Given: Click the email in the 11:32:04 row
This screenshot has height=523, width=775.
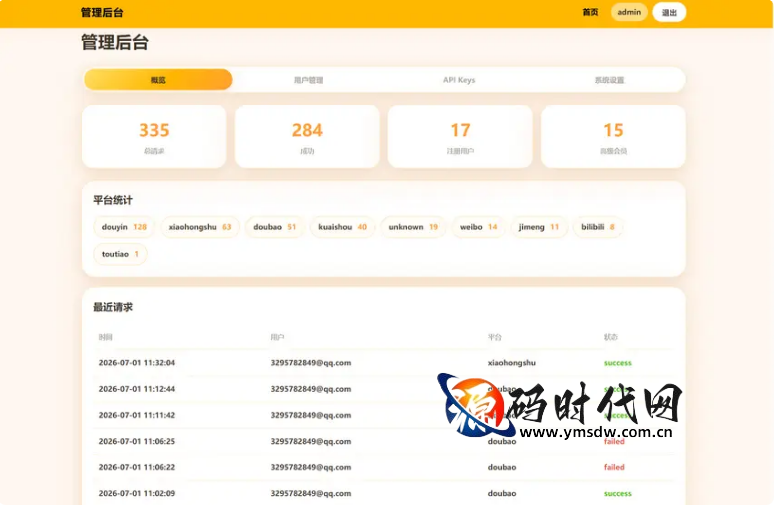Looking at the screenshot, I should [x=311, y=363].
